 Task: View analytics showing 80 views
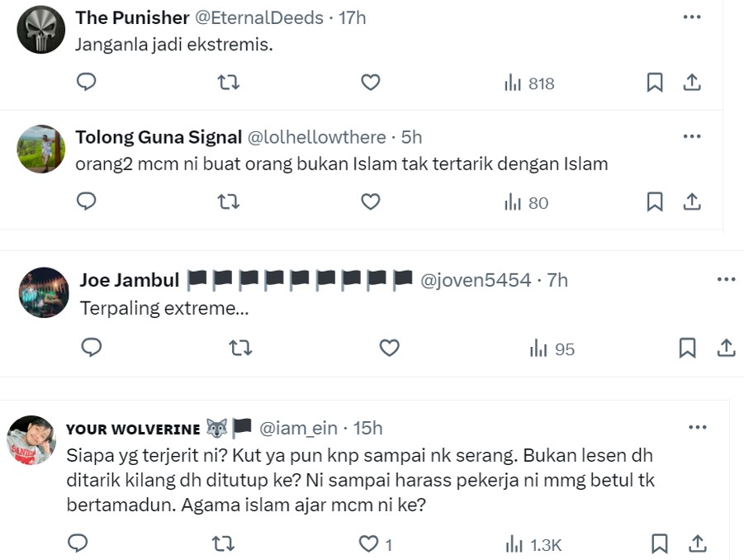(526, 202)
